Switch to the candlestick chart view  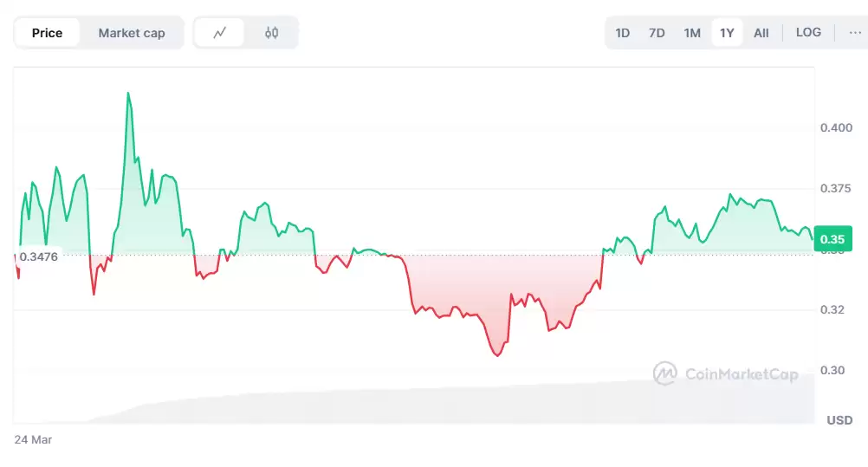[271, 33]
